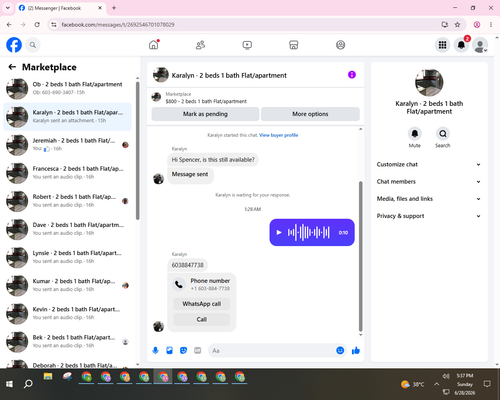Click the Call button
The height and width of the screenshot is (400, 500).
pos(202,319)
